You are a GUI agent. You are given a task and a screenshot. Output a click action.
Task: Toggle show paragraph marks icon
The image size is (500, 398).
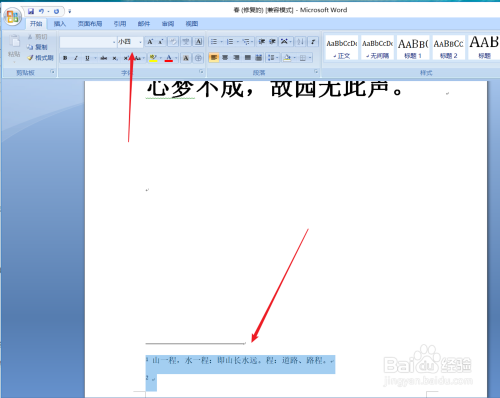[313, 42]
